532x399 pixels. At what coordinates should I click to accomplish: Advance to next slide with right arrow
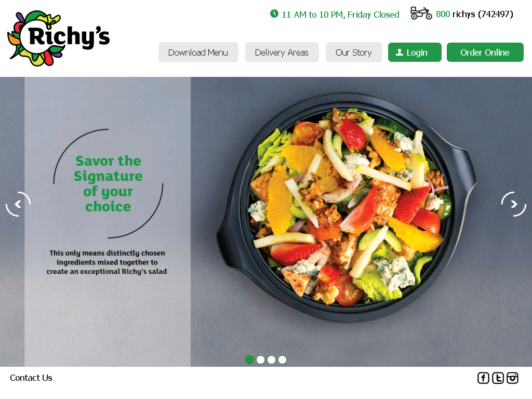(514, 204)
